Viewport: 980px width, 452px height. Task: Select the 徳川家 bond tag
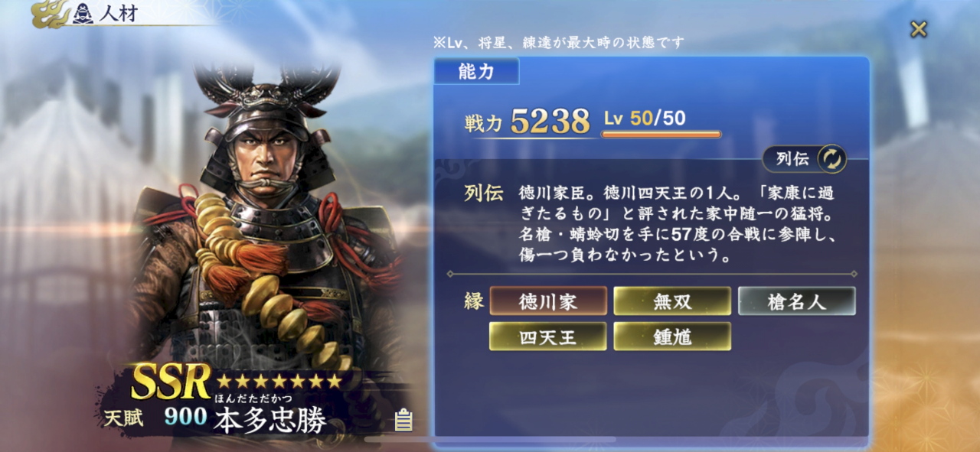tap(548, 301)
